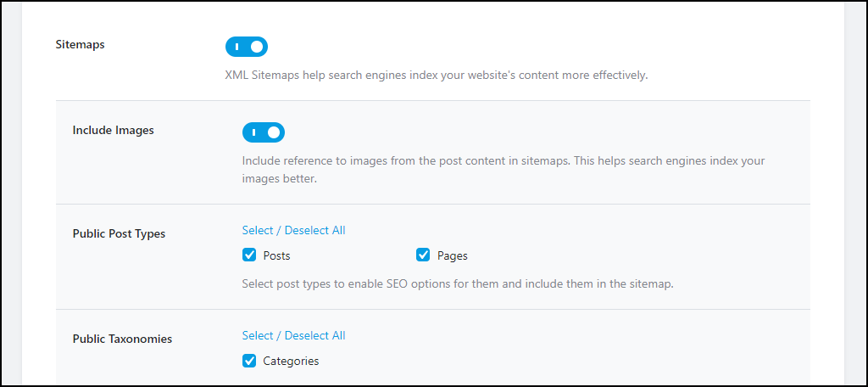Click the Pages label text

pos(453,255)
